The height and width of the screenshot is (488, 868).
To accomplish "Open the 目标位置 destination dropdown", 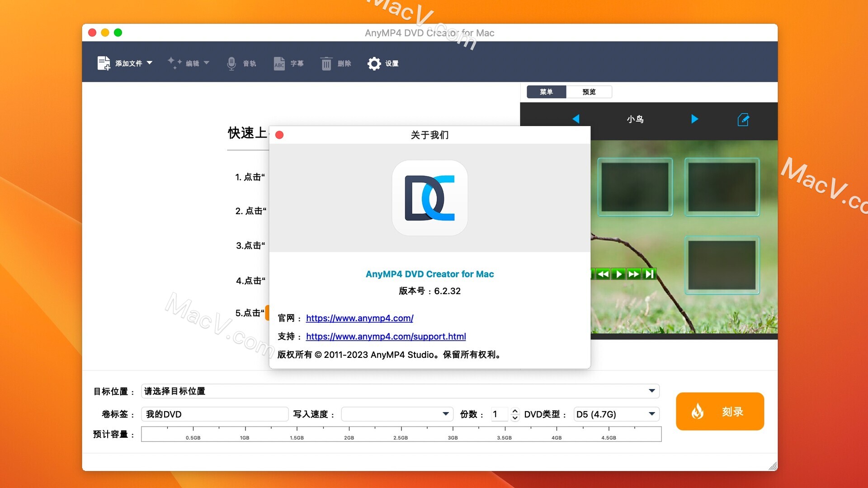I will click(x=400, y=391).
